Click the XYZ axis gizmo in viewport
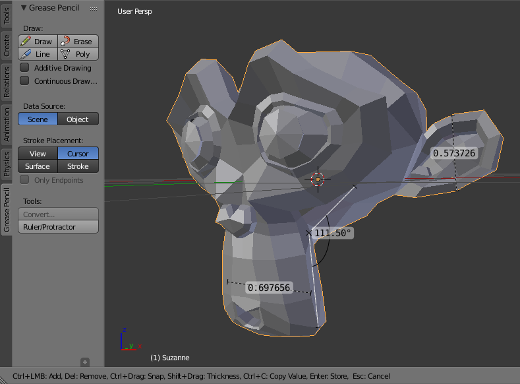Image resolution: width=520 pixels, height=384 pixels. 131,340
